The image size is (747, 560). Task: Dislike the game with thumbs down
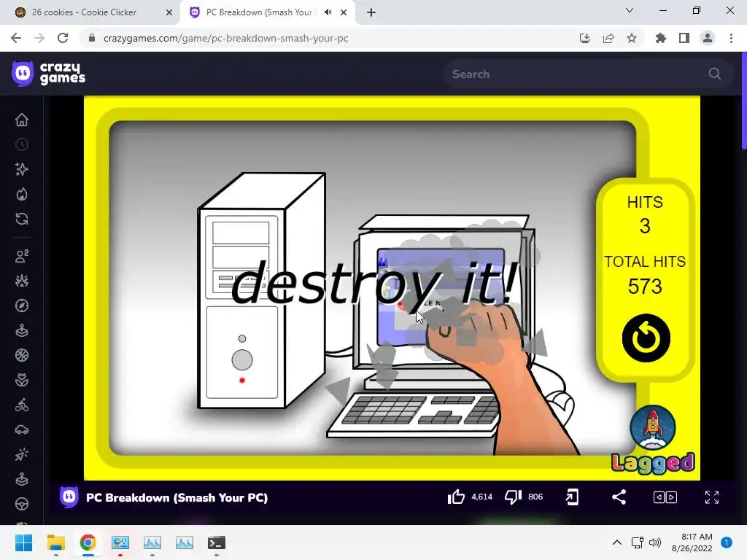point(513,497)
